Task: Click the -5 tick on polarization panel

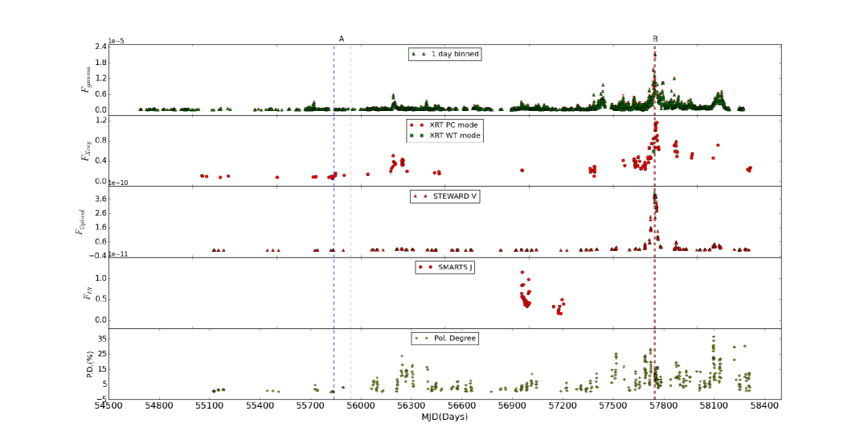Action: point(100,398)
